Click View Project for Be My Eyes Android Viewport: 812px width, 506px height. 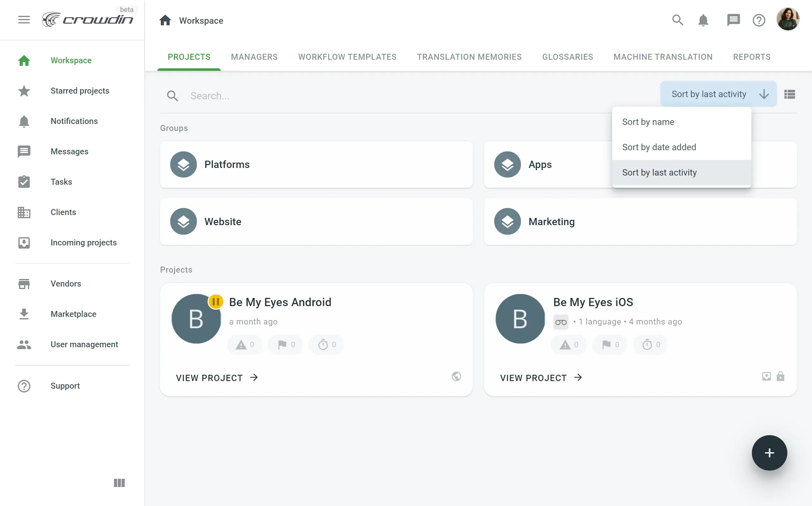217,378
